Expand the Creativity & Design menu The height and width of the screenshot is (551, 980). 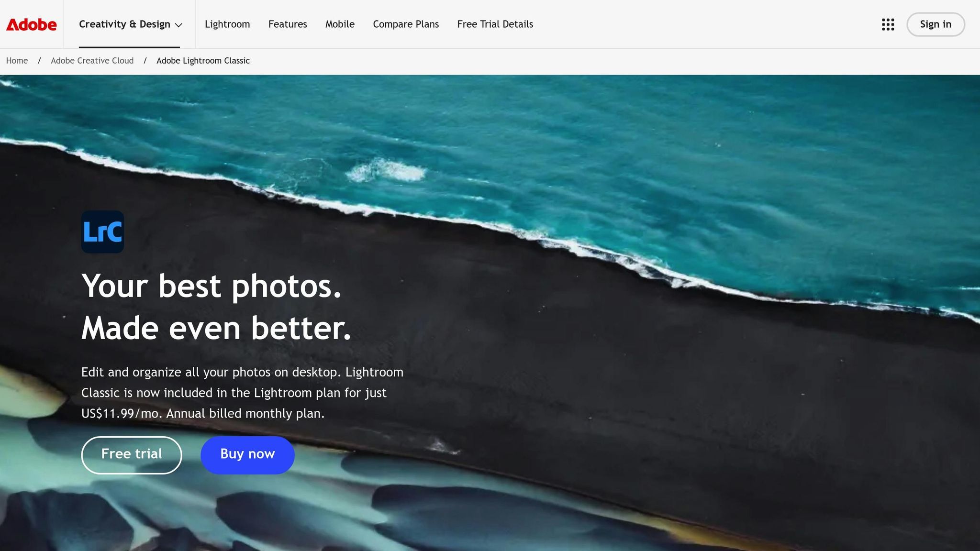tap(124, 24)
